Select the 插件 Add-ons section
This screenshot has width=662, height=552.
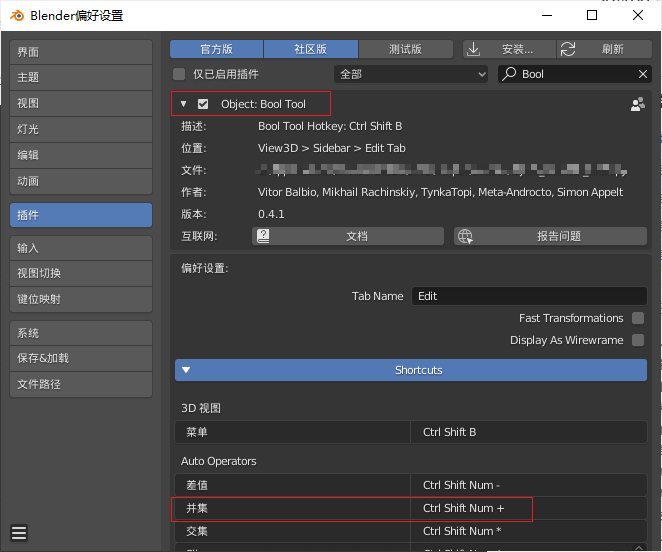[x=81, y=215]
